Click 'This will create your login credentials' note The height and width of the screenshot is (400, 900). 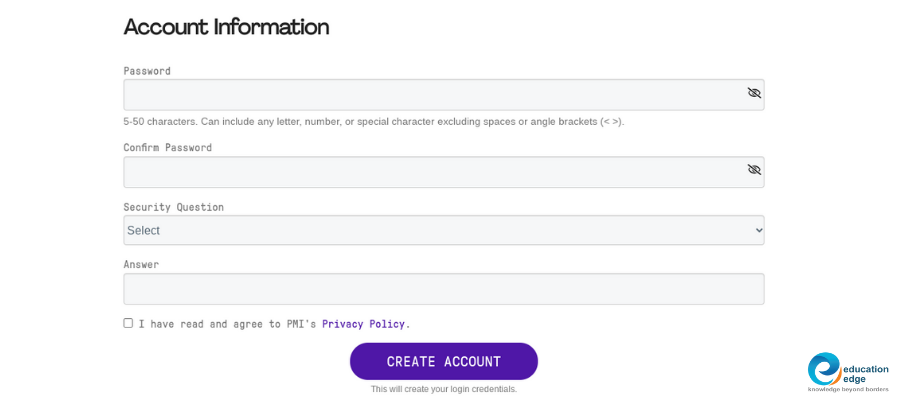pos(443,389)
